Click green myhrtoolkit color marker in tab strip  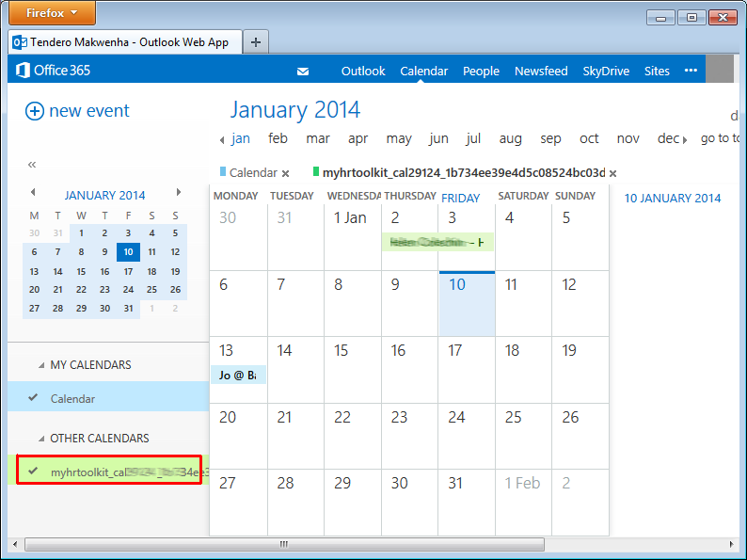coord(315,171)
